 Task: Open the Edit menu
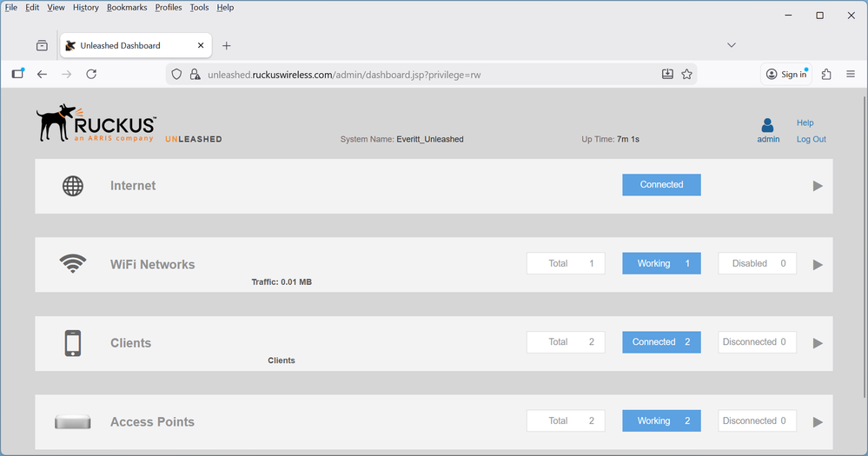tap(32, 7)
